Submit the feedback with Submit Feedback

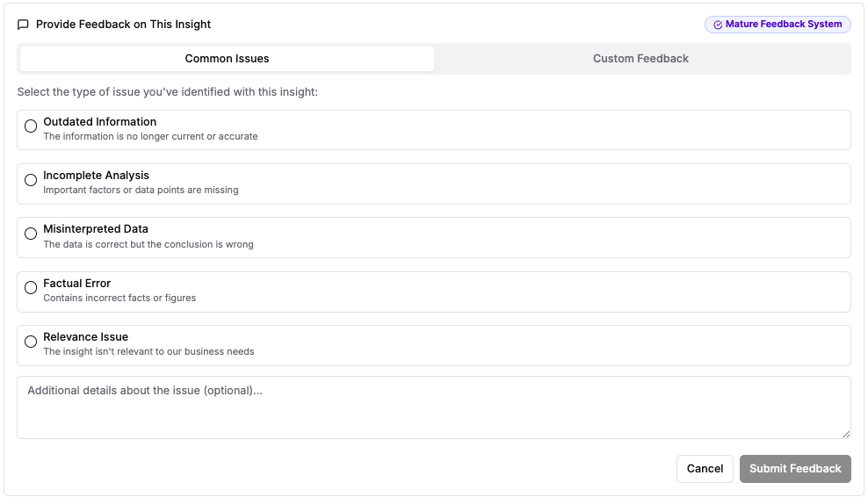795,469
